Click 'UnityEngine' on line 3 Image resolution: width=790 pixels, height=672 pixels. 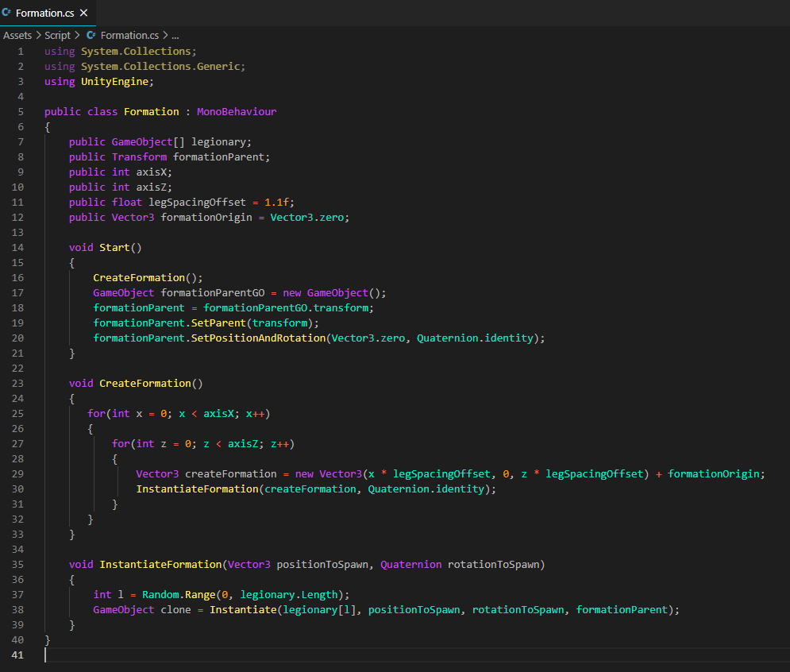pos(114,82)
